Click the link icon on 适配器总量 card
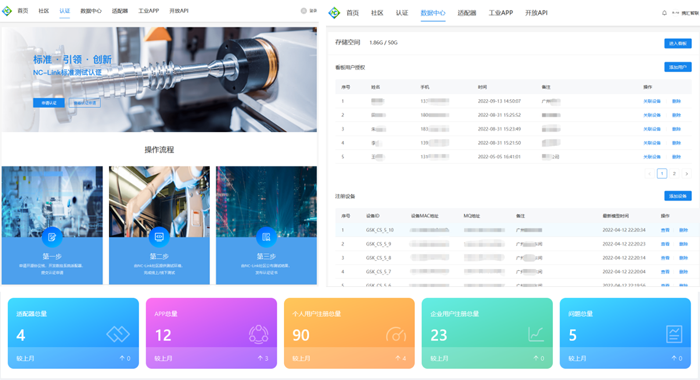 tap(118, 334)
